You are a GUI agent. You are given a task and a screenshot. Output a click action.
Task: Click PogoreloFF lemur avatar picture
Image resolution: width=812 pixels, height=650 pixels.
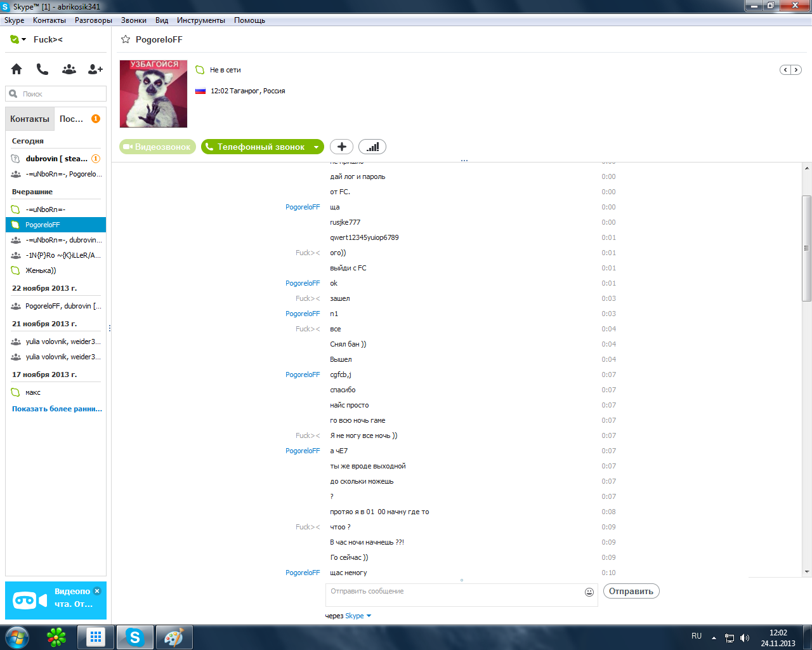pyautogui.click(x=154, y=94)
